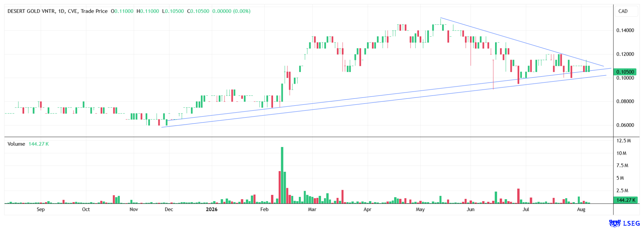
Task: Click the low value L0.10500
Action: click(173, 11)
